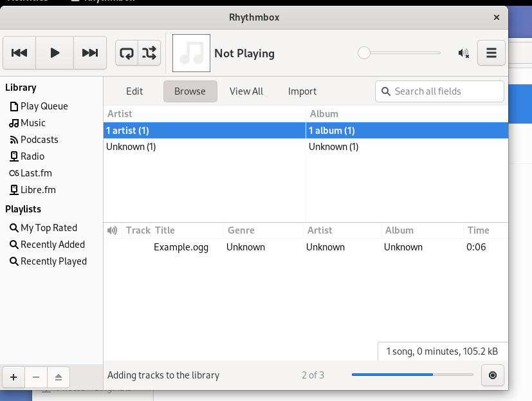Viewport: 532px width, 401px height.
Task: Click the Libre.fm icon in sidebar
Action: click(x=14, y=190)
